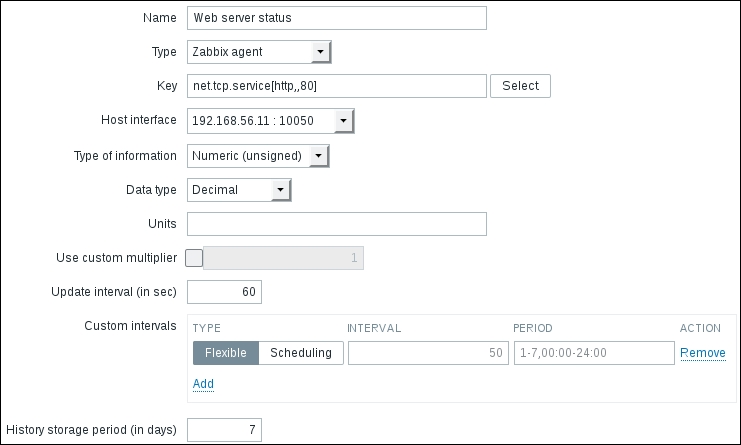Open the Type dropdown
Image resolution: width=741 pixels, height=445 pixels.
258,52
